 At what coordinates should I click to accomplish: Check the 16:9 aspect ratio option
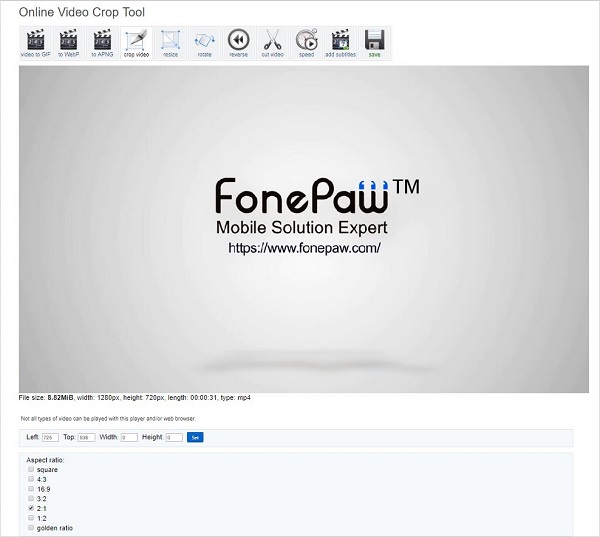click(31, 489)
